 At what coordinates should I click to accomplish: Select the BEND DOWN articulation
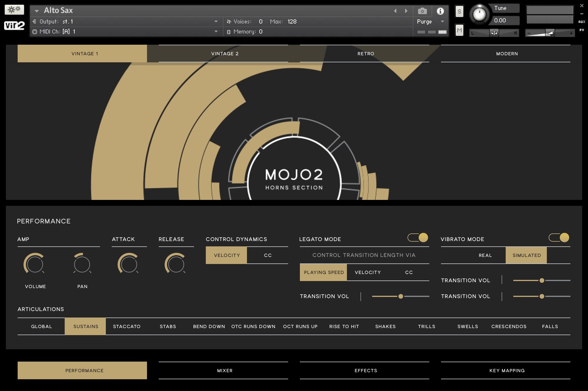[x=209, y=326]
